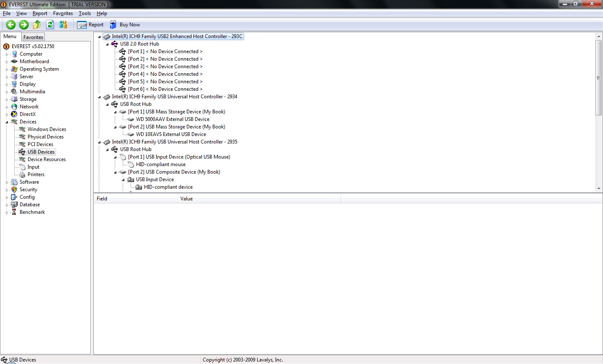603x364 pixels.
Task: Click the Server icon in the tree
Action: pyautogui.click(x=14, y=77)
